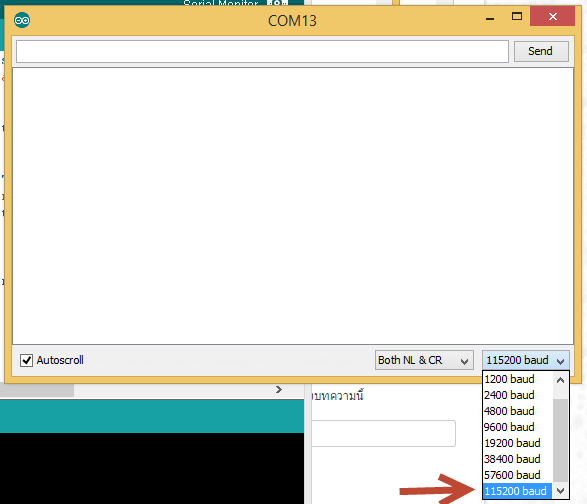
Task: Focus the serial message input field
Action: [262, 51]
